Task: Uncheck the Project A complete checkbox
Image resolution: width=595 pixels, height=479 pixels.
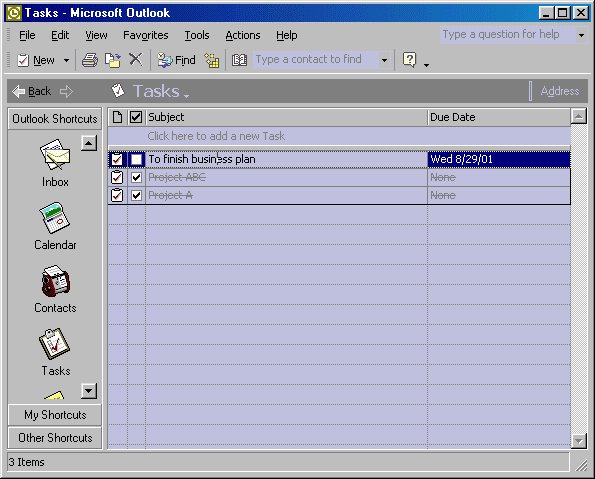Action: point(136,195)
